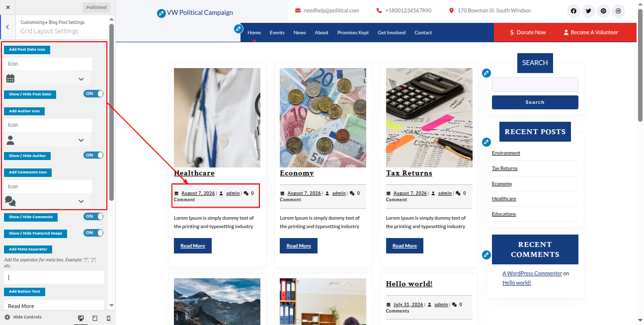Toggle Show / Hide Author switch

pyautogui.click(x=93, y=155)
